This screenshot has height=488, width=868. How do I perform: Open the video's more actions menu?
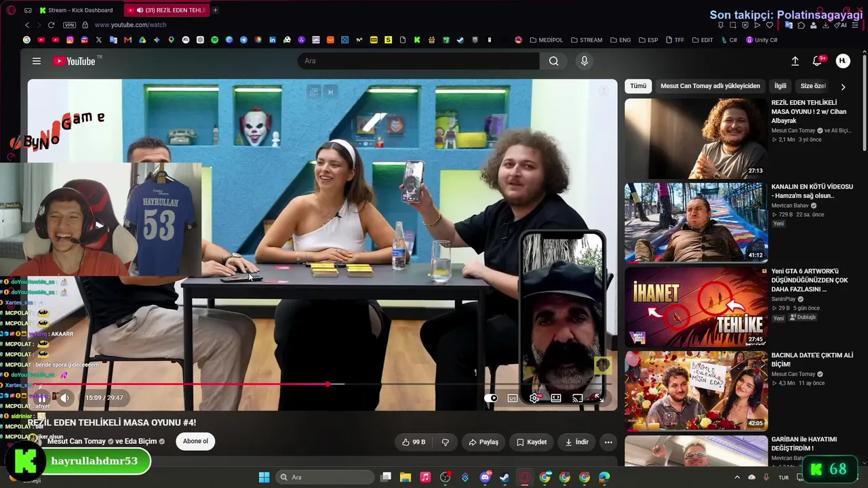pyautogui.click(x=608, y=442)
